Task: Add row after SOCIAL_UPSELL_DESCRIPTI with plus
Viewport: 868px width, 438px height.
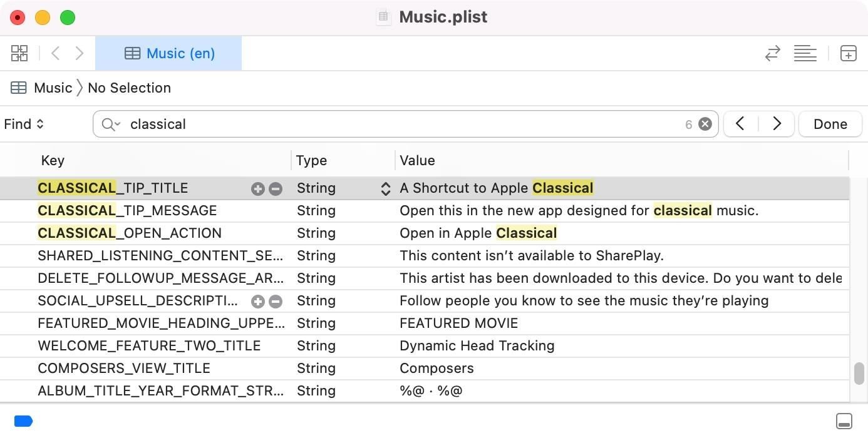Action: (257, 301)
